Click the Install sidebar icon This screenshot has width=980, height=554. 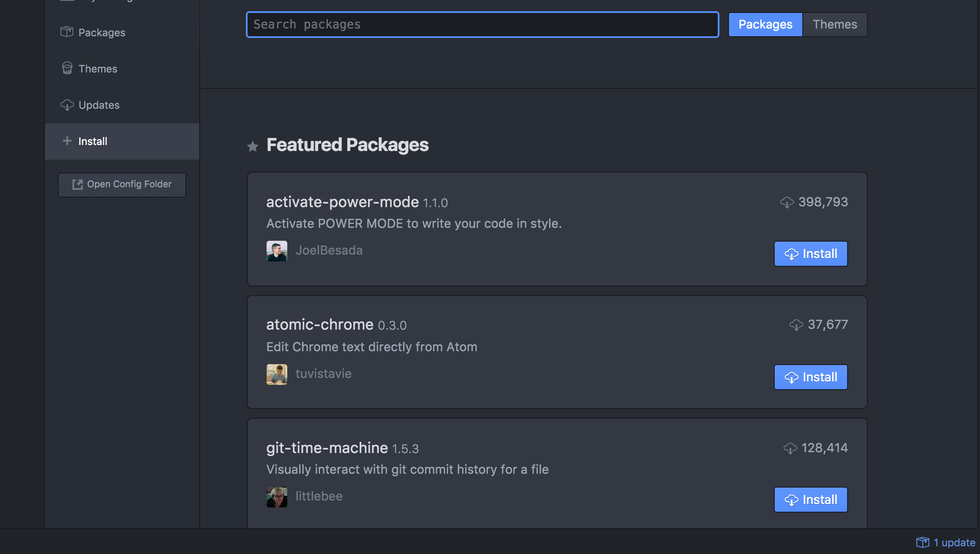tap(66, 141)
